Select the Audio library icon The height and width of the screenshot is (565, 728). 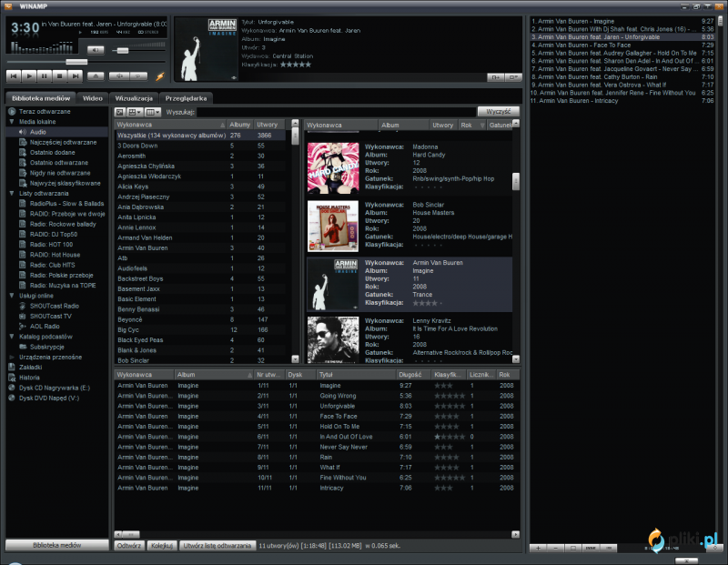(22, 132)
